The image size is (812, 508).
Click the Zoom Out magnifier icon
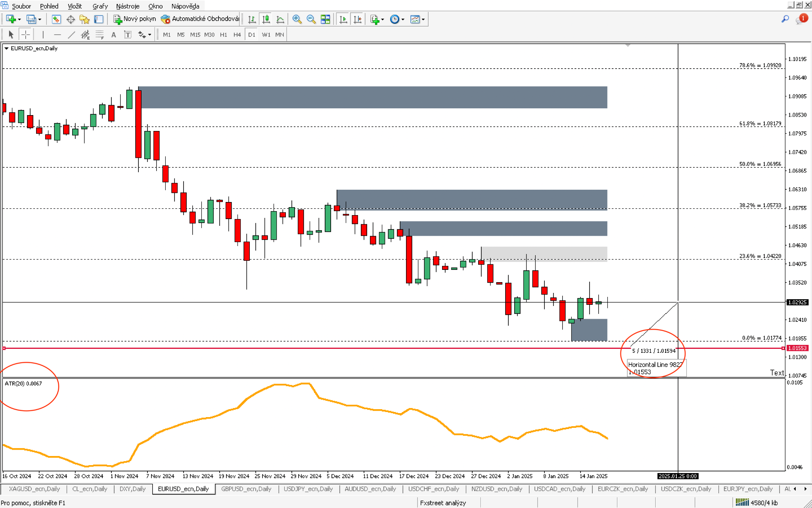point(311,19)
